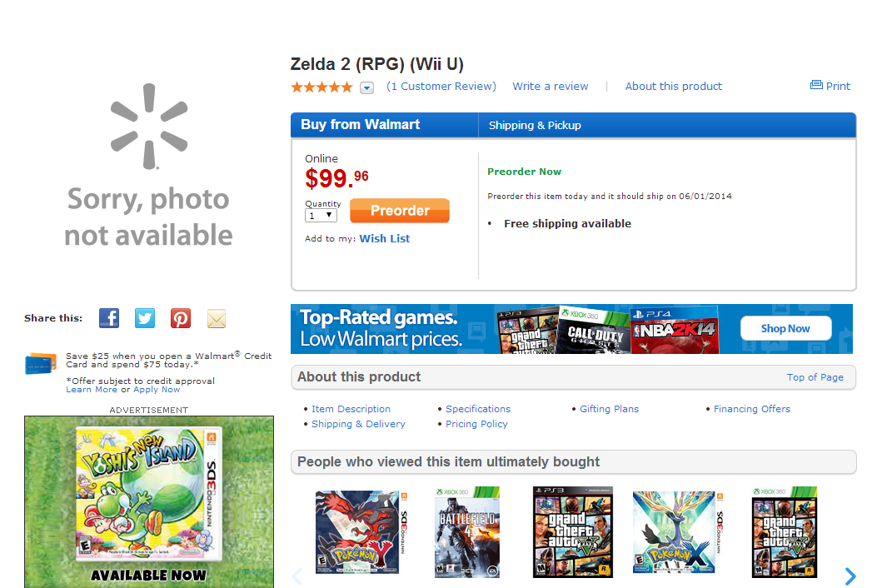Click the Yoshi's New Island advertisement
This screenshot has height=588, width=882.
(x=149, y=501)
